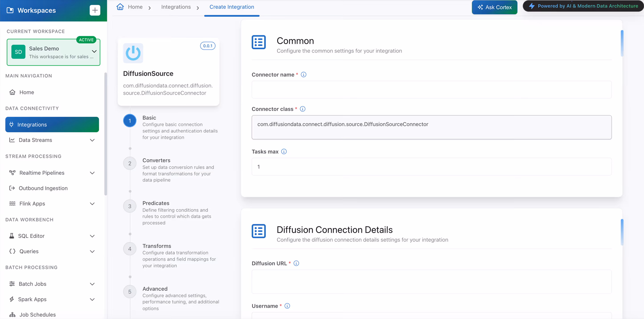
Task: Show info for Tasks max field
Action: [x=284, y=151]
